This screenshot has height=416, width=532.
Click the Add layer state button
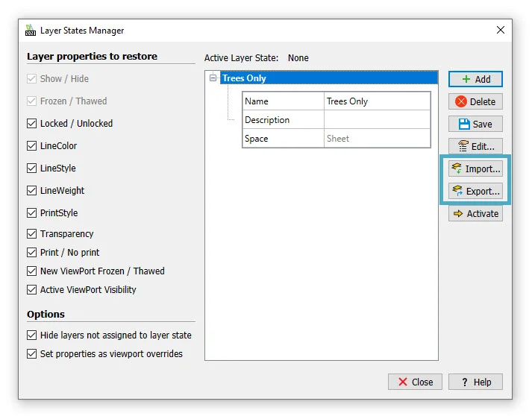pyautogui.click(x=475, y=79)
